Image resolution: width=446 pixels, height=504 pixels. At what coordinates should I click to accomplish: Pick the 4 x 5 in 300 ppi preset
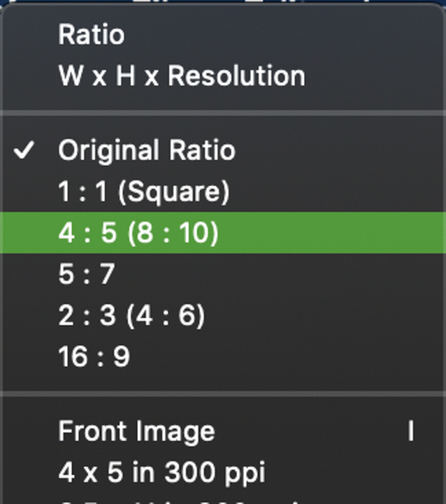(161, 472)
